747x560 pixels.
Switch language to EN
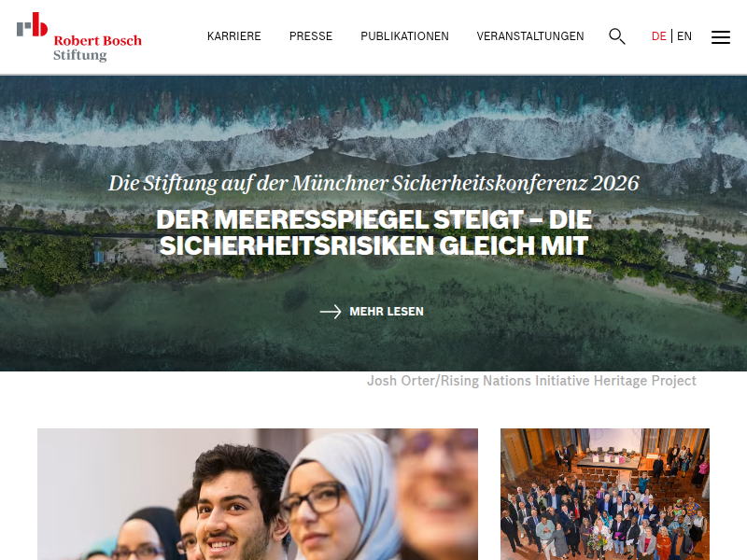[x=684, y=36]
